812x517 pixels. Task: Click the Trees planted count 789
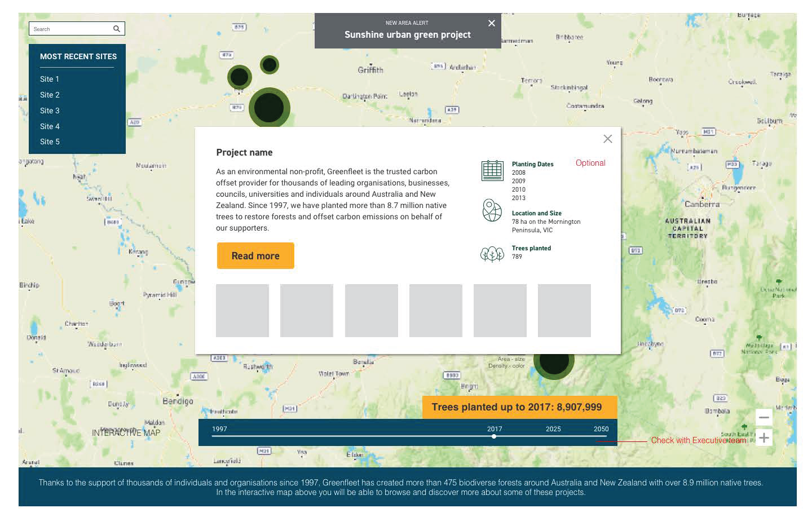(517, 257)
